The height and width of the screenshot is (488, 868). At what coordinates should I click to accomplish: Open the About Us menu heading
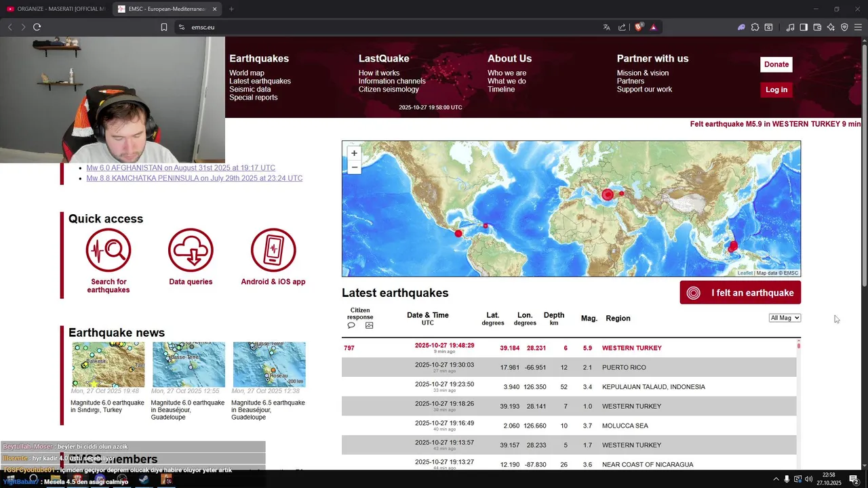point(509,58)
